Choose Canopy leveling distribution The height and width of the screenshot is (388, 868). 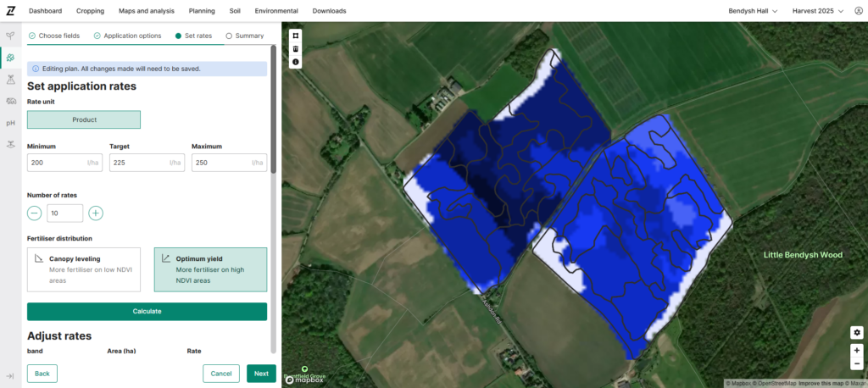pyautogui.click(x=84, y=269)
